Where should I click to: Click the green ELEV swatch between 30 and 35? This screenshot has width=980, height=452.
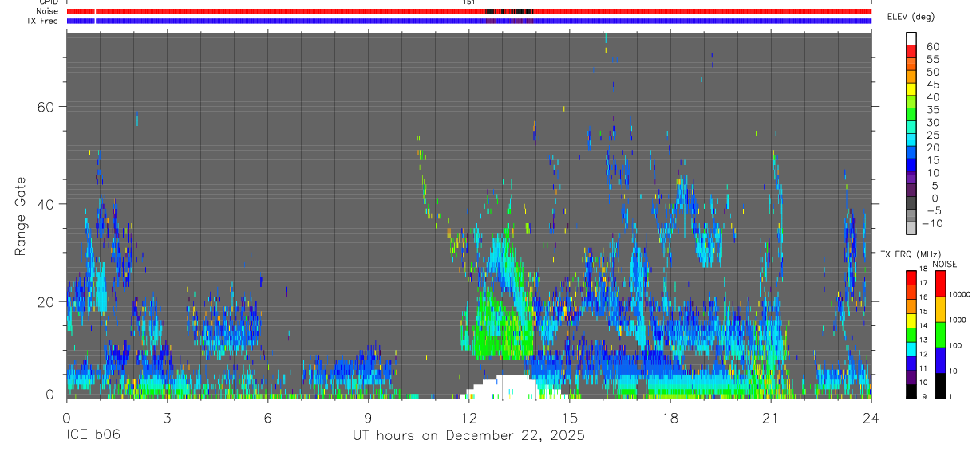point(911,115)
